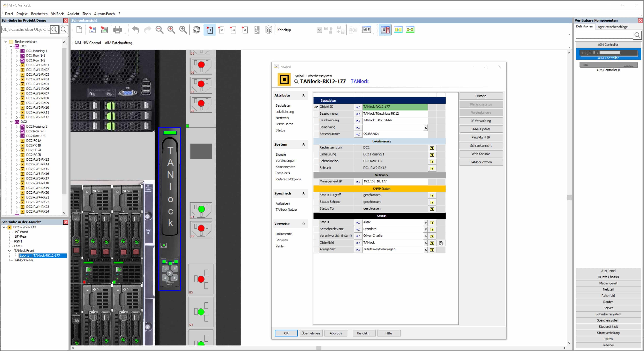
Task: Click the horizontal scrollbar thumb of Schrankansicht
Action: pos(318,348)
